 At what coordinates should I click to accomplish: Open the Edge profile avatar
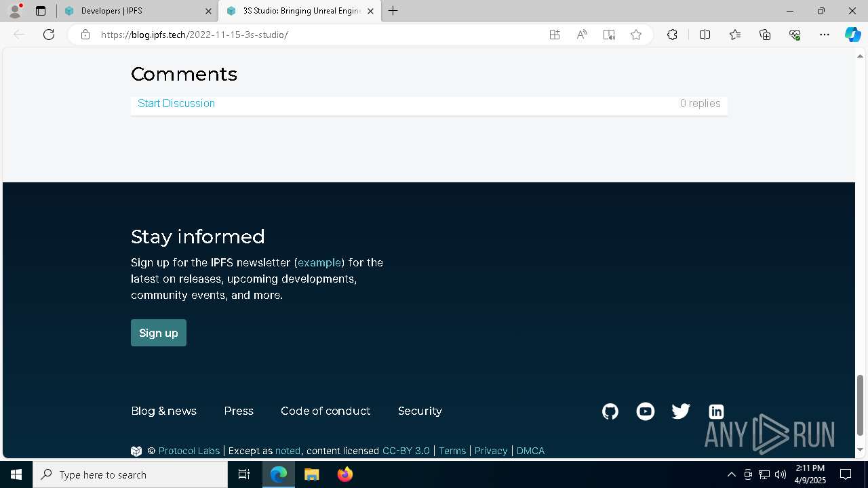click(x=15, y=11)
